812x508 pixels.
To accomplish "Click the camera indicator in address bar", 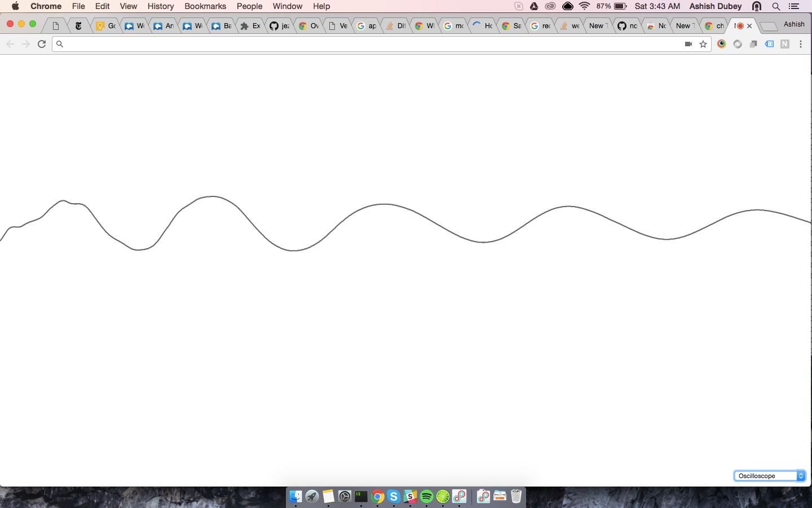I will (688, 44).
